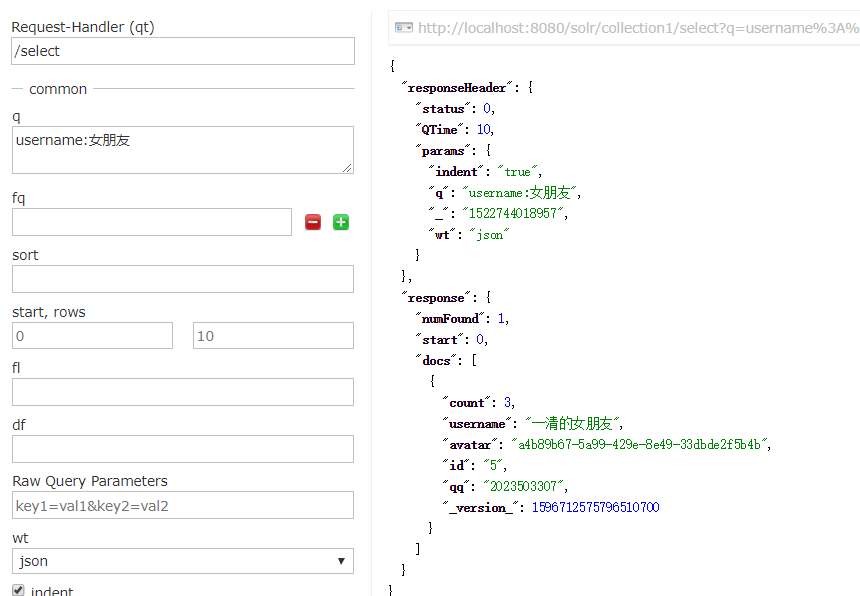Click the _version_ number in the JSON output

(x=595, y=507)
